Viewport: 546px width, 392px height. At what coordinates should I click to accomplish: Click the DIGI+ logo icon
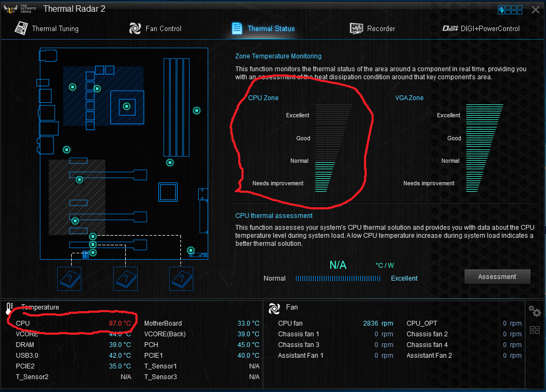click(450, 28)
